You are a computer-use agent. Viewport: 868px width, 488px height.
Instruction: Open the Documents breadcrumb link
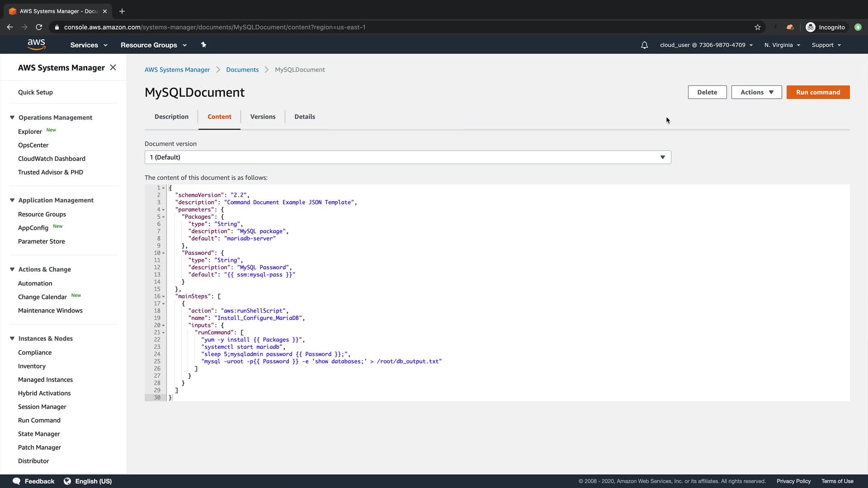(x=242, y=70)
